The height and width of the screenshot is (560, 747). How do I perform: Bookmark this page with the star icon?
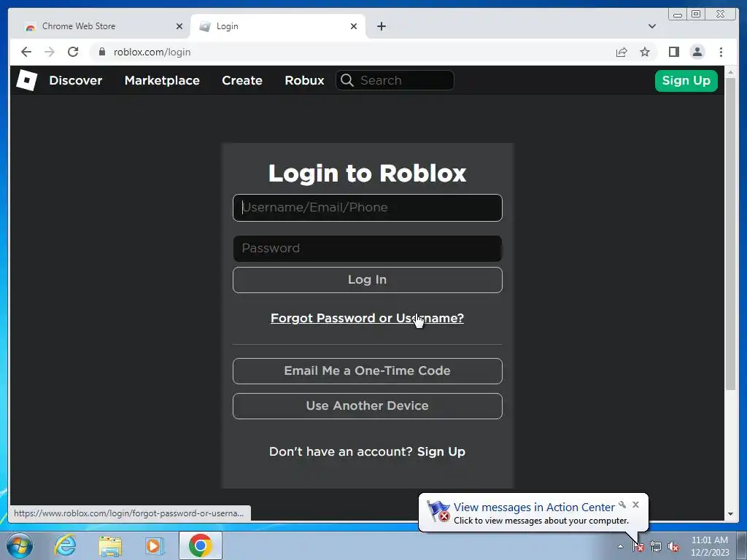click(645, 52)
